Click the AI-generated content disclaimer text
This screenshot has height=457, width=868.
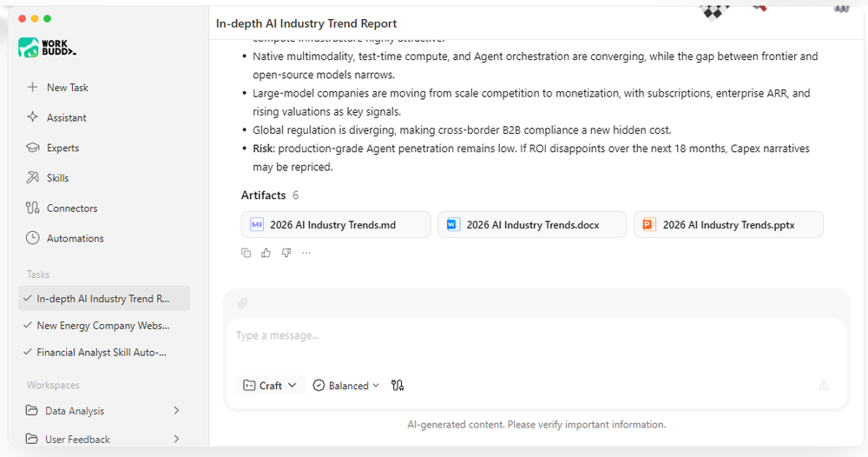536,424
